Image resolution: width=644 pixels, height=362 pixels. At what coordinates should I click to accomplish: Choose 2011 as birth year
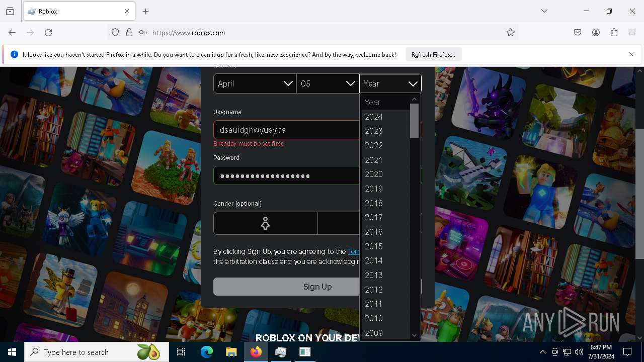[385, 304]
